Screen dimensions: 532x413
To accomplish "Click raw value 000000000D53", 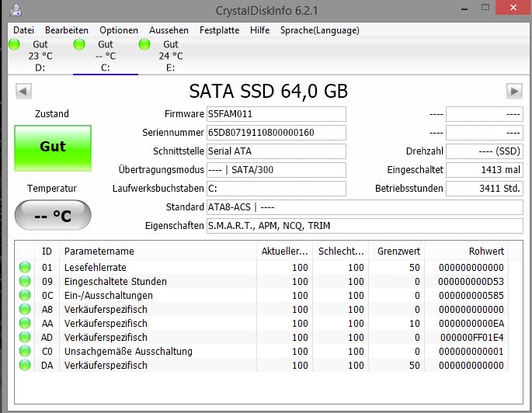I will click(x=471, y=282).
